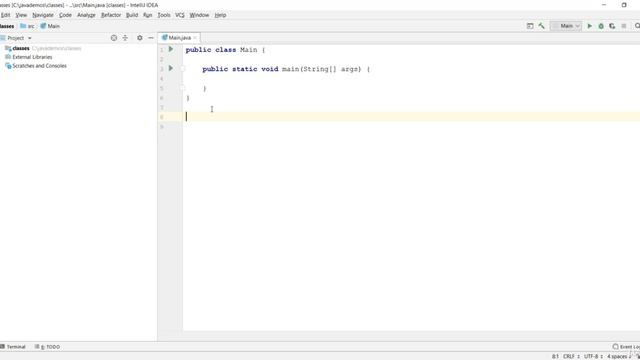The width and height of the screenshot is (640, 360).
Task: Open the Project Structure icon in toolbar
Action: point(530,26)
